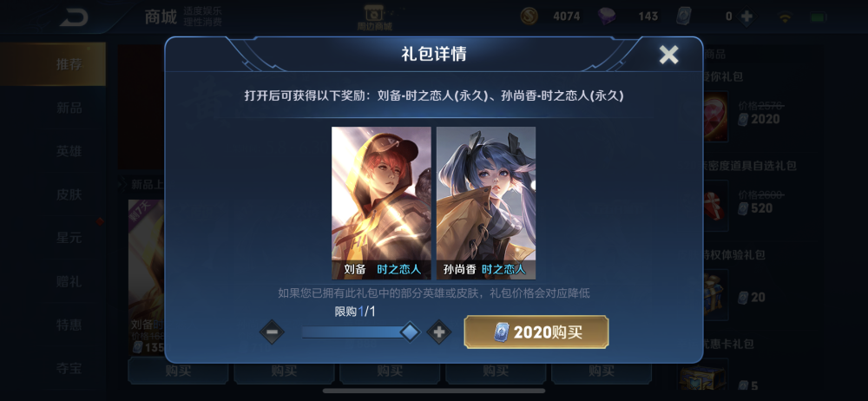Open the 英雄 heroes tab
Screen dimensions: 868x401
(69, 151)
